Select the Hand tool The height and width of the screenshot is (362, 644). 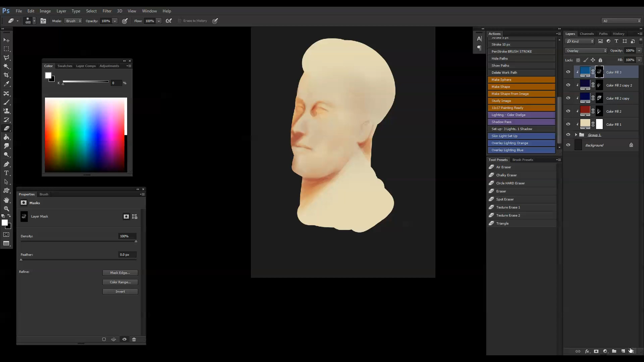point(6,200)
